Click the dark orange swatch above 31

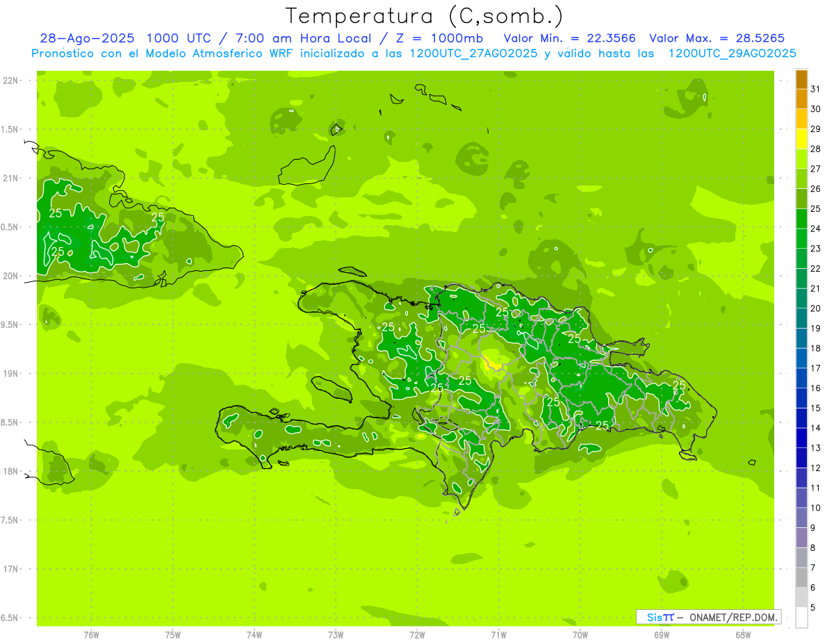point(801,79)
